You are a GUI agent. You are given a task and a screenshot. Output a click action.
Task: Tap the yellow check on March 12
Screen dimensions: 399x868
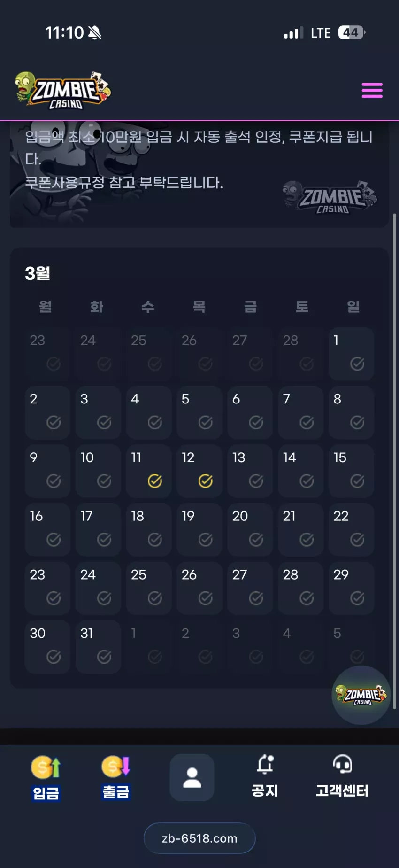(206, 481)
